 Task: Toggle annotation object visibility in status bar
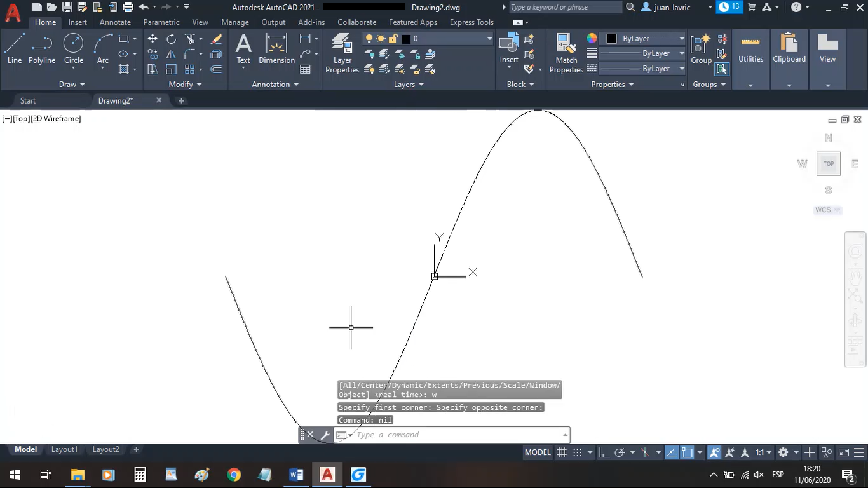[x=714, y=452]
